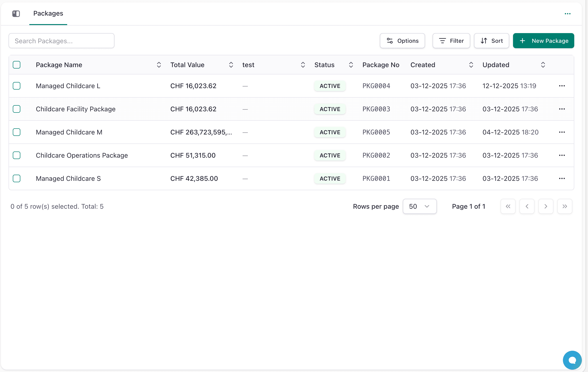Viewport: 588px width, 372px height.
Task: Go to the next page
Action: pyautogui.click(x=546, y=206)
